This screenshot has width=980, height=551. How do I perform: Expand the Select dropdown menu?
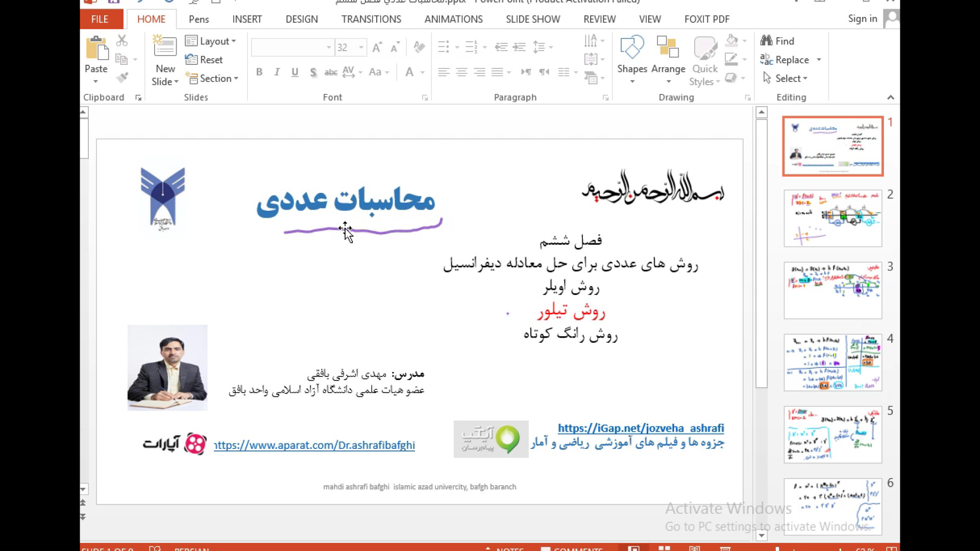(786, 78)
